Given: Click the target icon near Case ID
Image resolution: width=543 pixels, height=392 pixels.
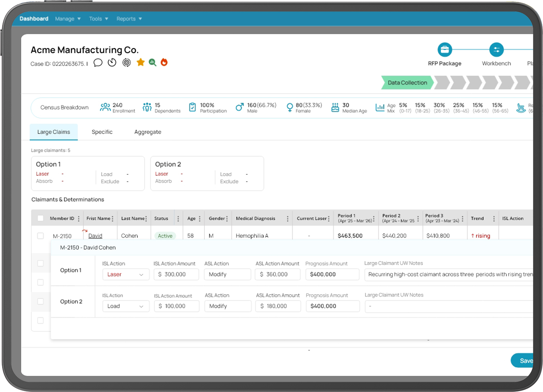Looking at the screenshot, I should pos(127,63).
